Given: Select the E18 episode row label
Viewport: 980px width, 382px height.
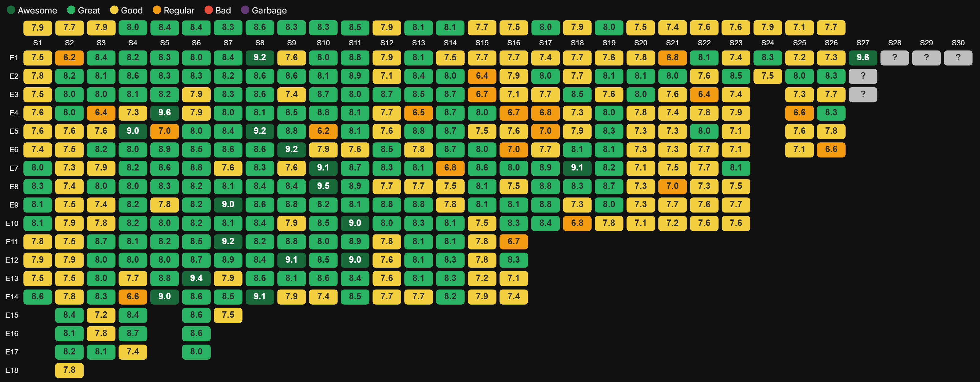Looking at the screenshot, I should pos(12,370).
